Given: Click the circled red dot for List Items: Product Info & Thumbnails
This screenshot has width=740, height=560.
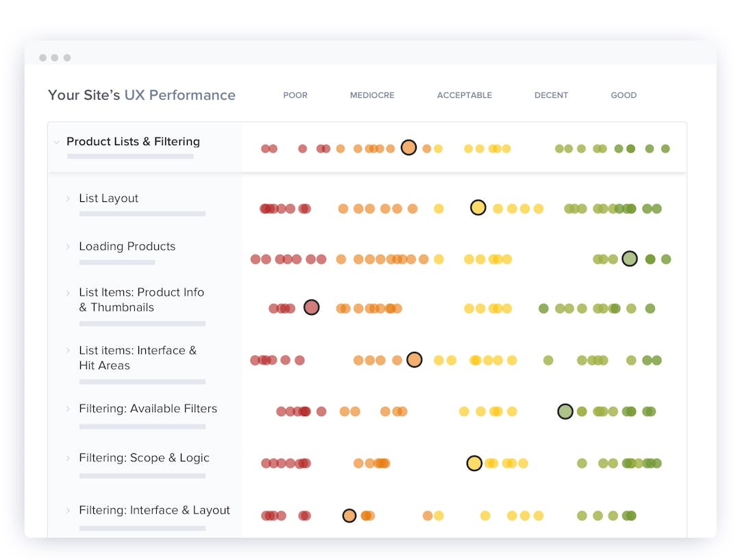Looking at the screenshot, I should (312, 307).
